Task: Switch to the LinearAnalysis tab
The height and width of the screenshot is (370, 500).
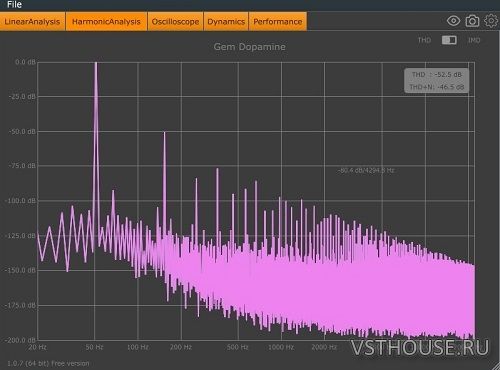Action: pyautogui.click(x=32, y=22)
